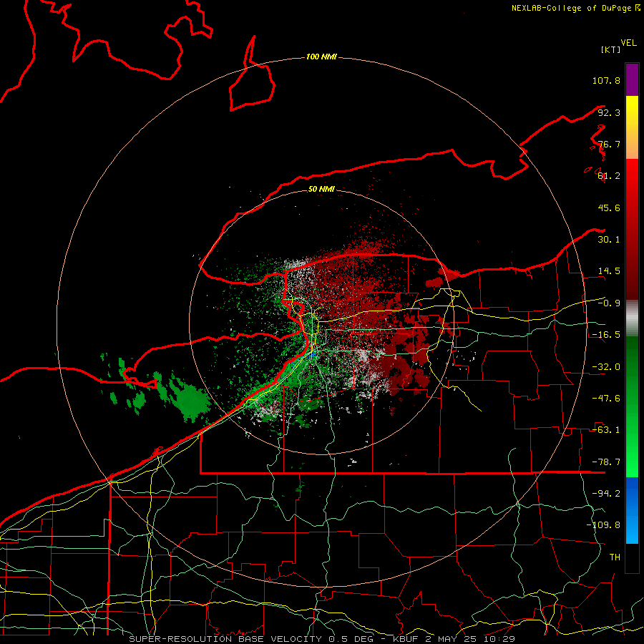This screenshot has height=644, width=644.
Task: Click the -16.5 velocity scale value
Action: 606,335
